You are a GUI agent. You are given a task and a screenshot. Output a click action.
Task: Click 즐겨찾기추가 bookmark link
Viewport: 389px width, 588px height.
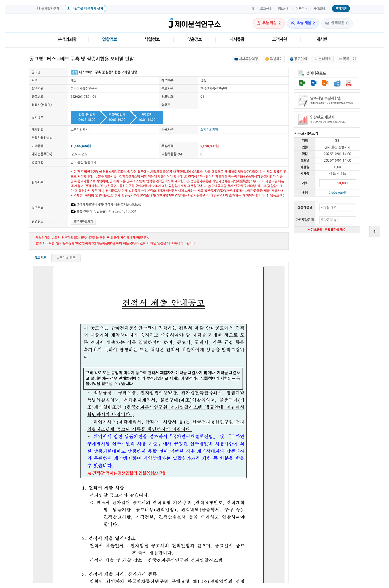pyautogui.click(x=48, y=9)
